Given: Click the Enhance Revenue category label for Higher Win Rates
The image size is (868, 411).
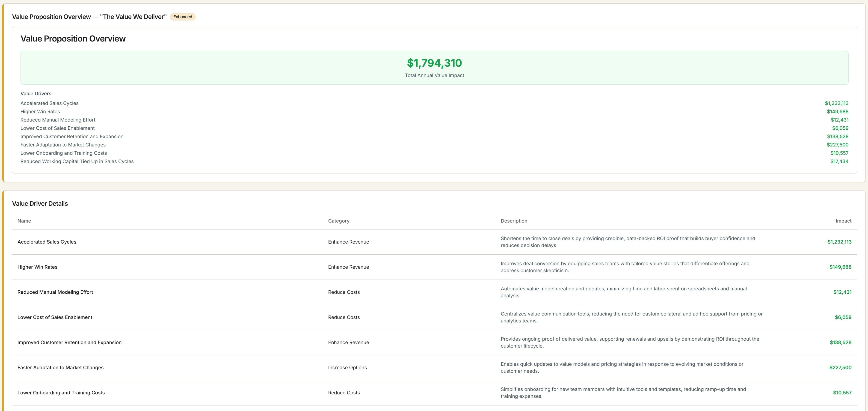Looking at the screenshot, I should pos(348,267).
